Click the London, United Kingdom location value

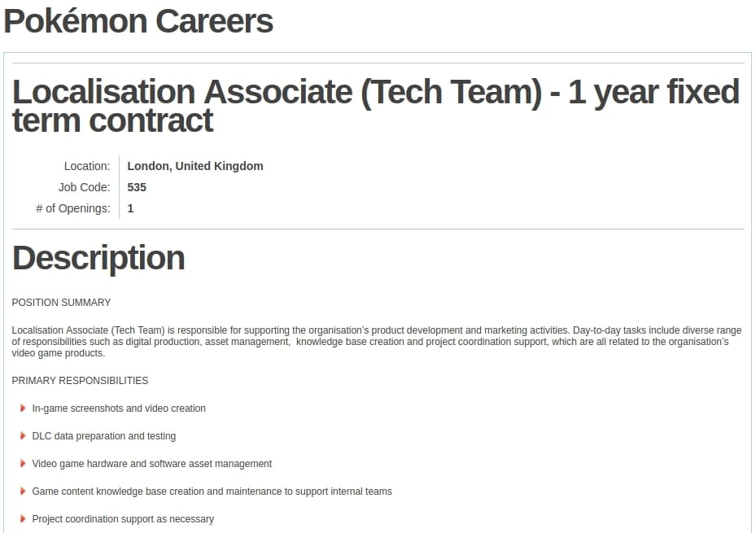(x=195, y=166)
